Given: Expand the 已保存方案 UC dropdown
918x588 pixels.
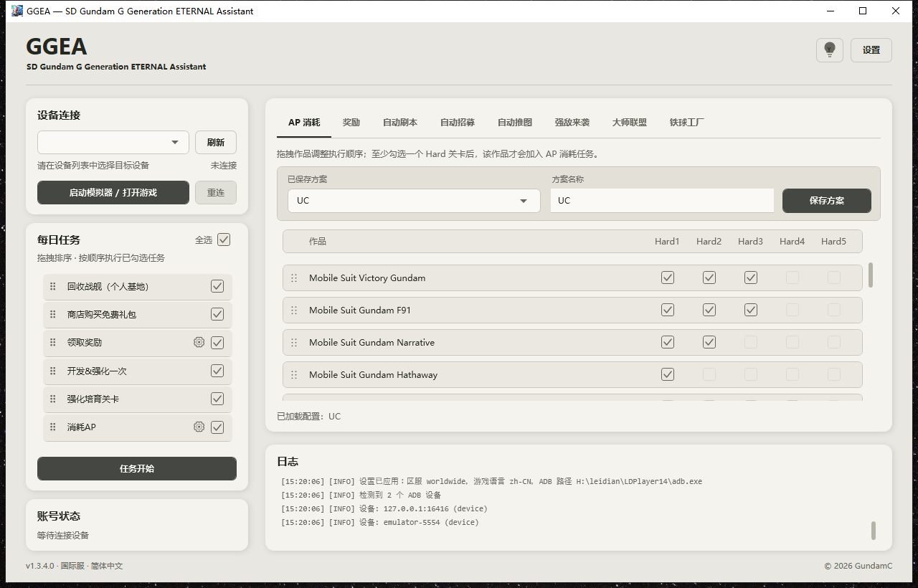Looking at the screenshot, I should (414, 201).
